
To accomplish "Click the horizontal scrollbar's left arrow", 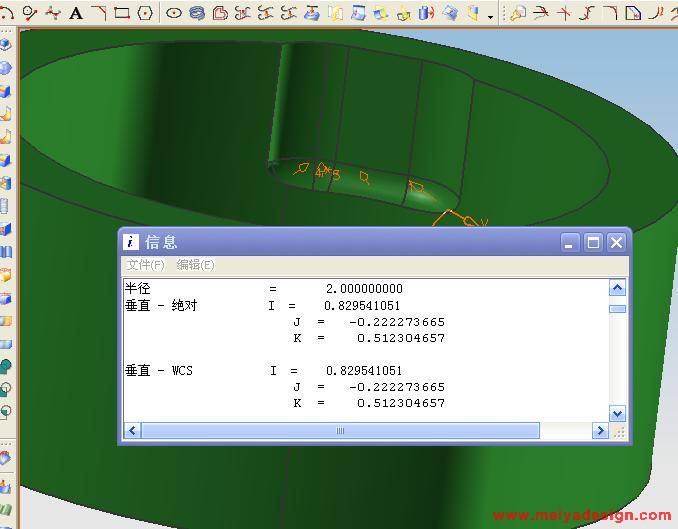I will (131, 431).
